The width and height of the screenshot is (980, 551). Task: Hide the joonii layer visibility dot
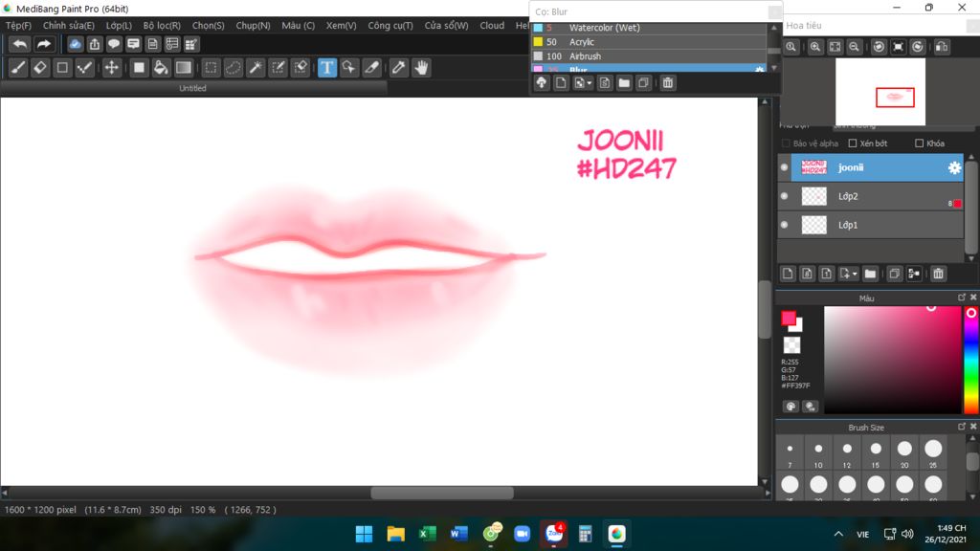coord(785,167)
